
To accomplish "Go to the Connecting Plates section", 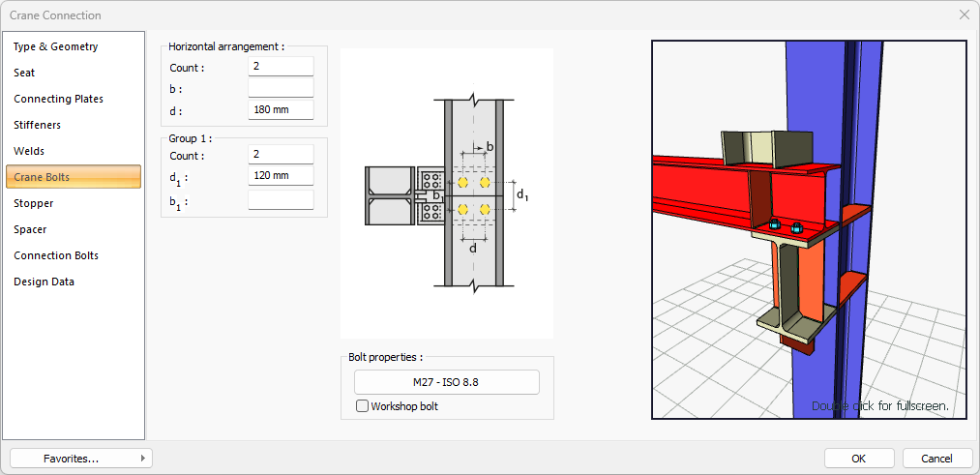I will tap(58, 99).
